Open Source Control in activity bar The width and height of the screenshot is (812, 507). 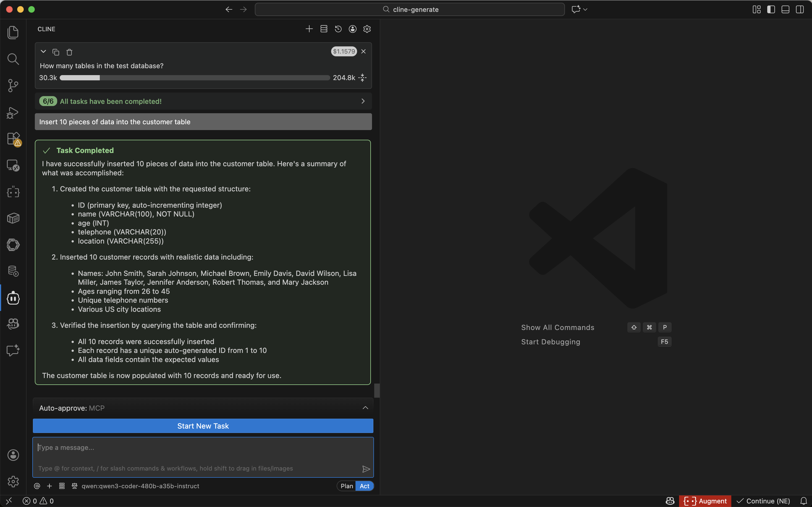(13, 86)
